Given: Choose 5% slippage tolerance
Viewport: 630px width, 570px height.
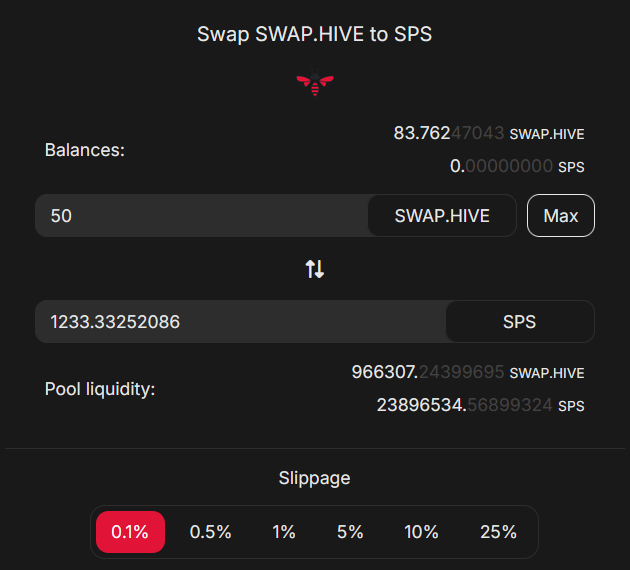Looking at the screenshot, I should coord(350,532).
